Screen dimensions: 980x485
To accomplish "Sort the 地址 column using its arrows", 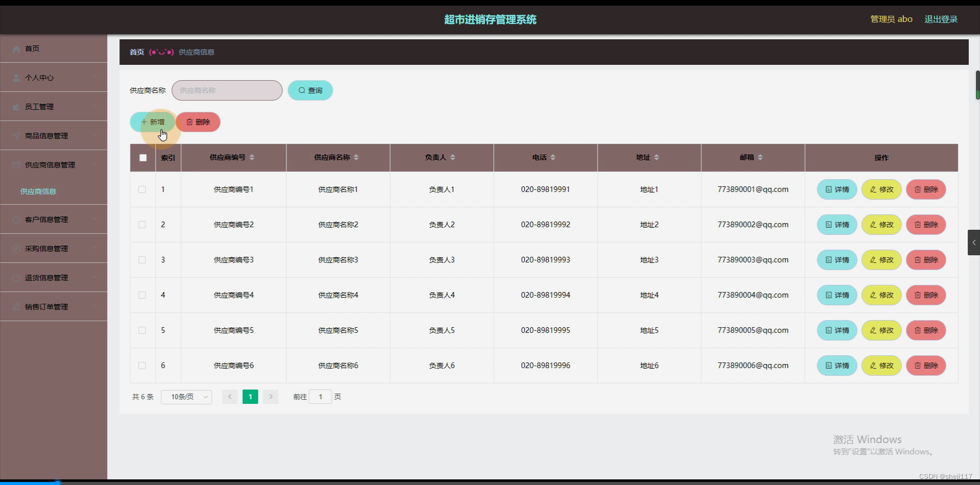I will coord(656,158).
